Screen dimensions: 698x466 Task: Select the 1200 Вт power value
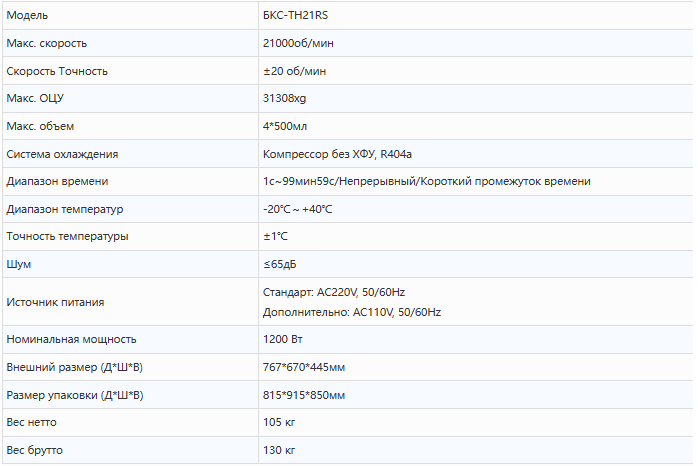point(284,340)
